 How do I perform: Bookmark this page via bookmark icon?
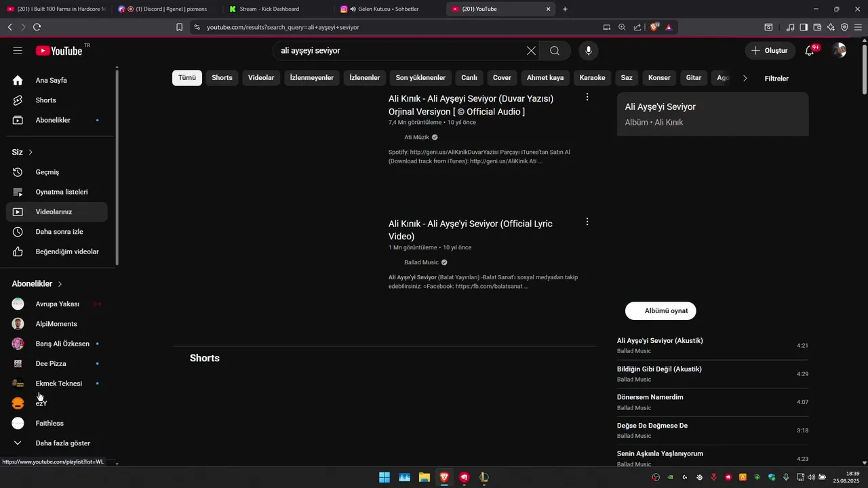point(179,27)
